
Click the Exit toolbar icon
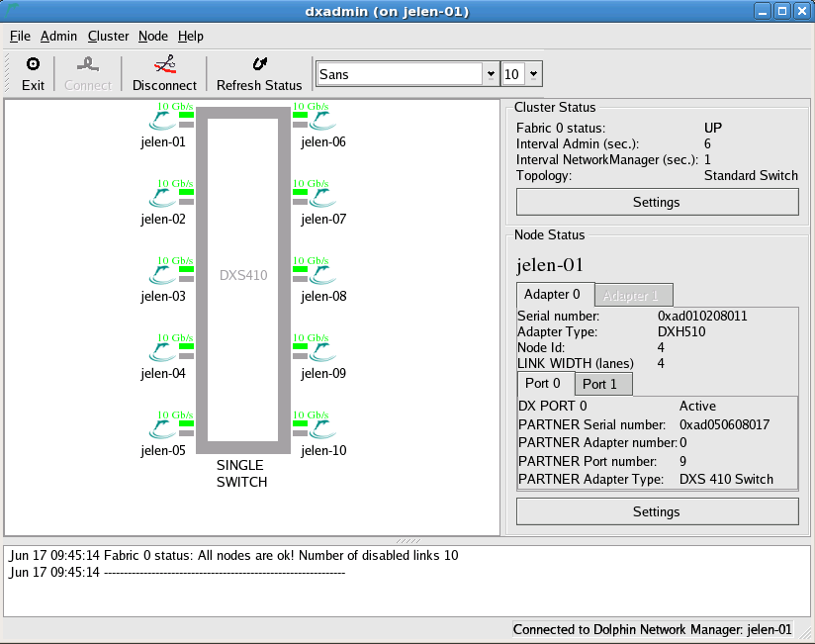click(x=33, y=64)
